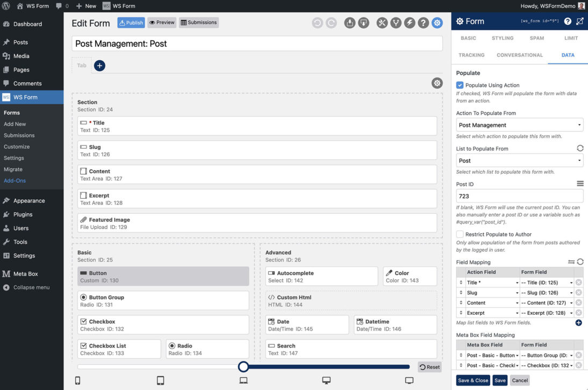
Task: Open the conditional logic branch icon
Action: click(x=396, y=23)
